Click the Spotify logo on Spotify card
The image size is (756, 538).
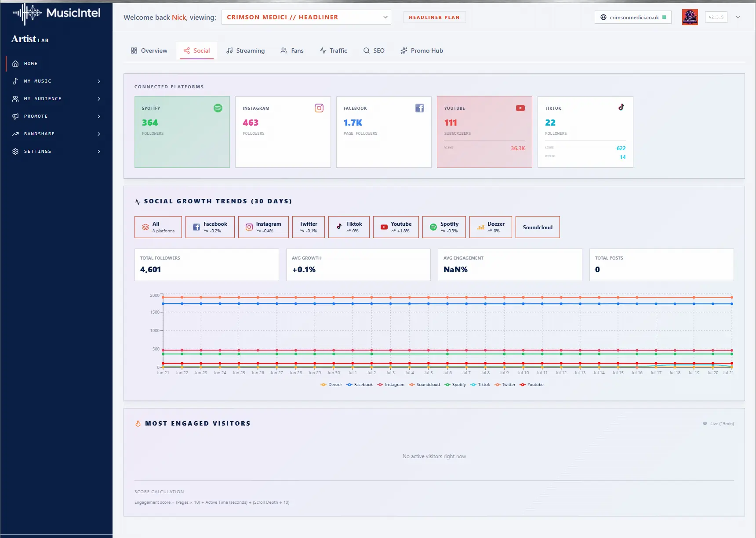coord(218,108)
